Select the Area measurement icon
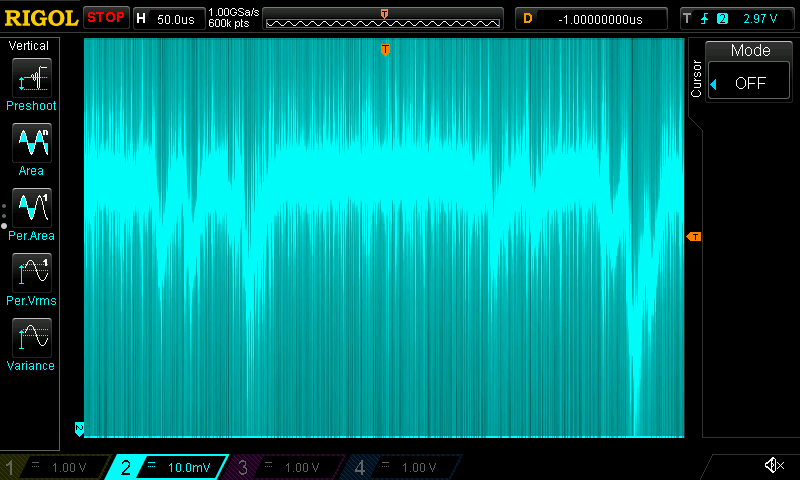Screen dimensions: 800x480 pos(31,143)
